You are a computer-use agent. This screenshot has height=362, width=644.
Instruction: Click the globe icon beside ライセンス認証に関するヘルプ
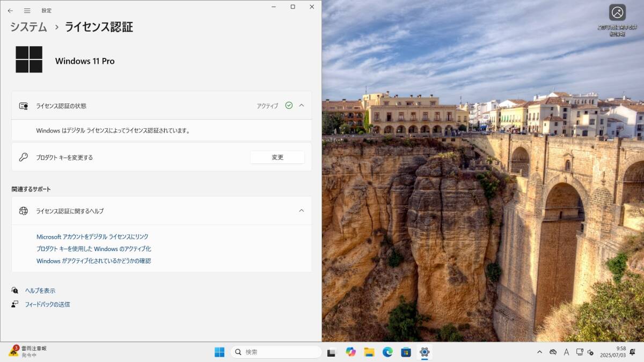[23, 211]
